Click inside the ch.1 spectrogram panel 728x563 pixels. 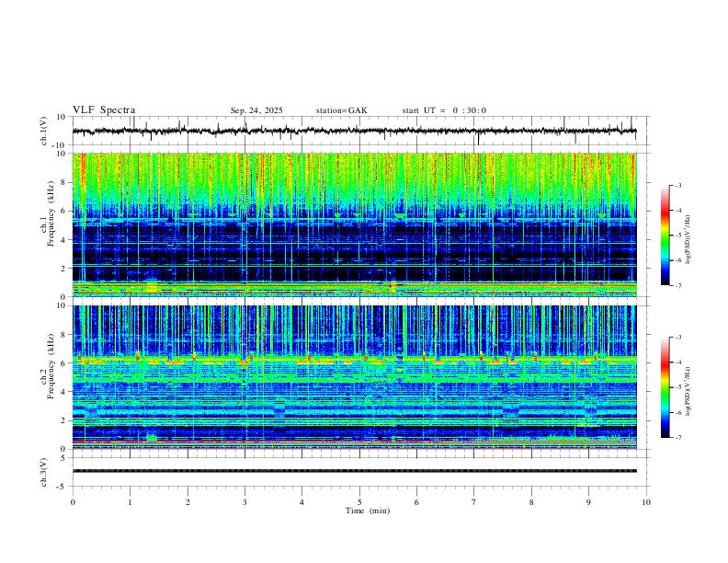[x=354, y=224]
